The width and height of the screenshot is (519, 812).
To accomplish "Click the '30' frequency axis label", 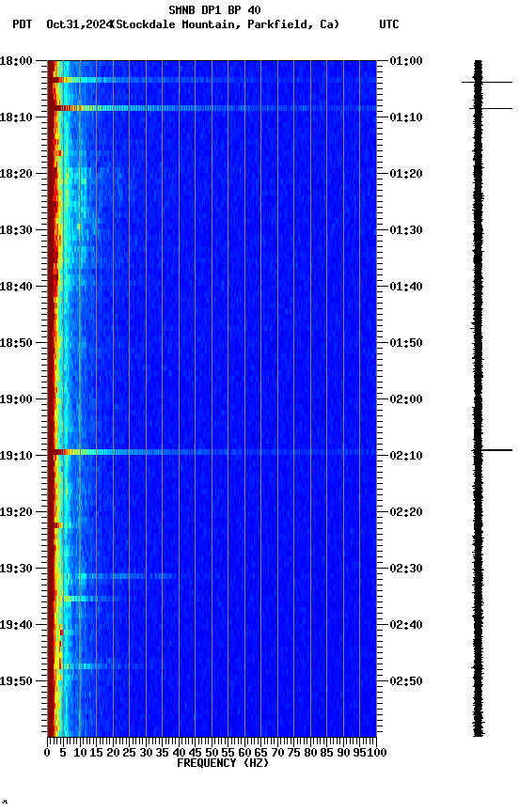I will tap(146, 753).
